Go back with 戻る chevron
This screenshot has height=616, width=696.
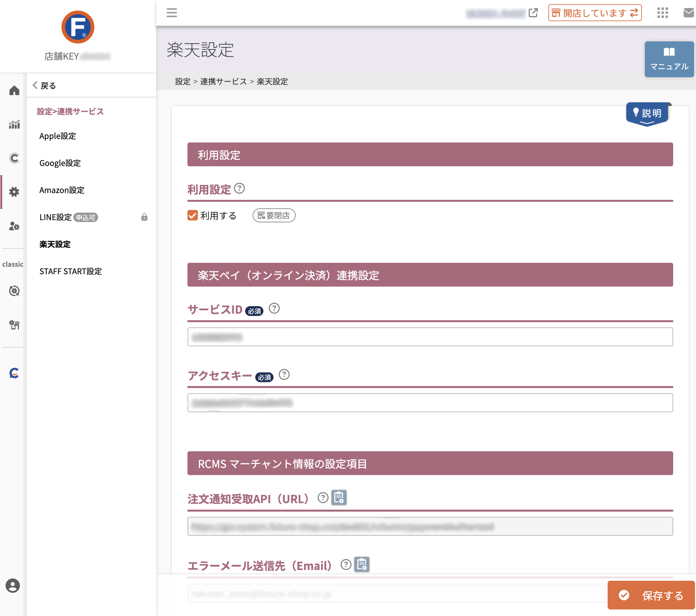coord(44,85)
